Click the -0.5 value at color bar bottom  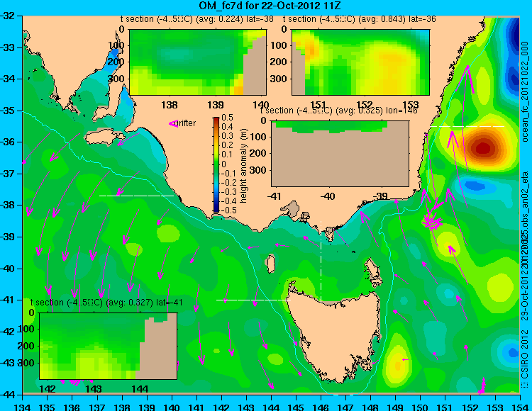coord(228,210)
